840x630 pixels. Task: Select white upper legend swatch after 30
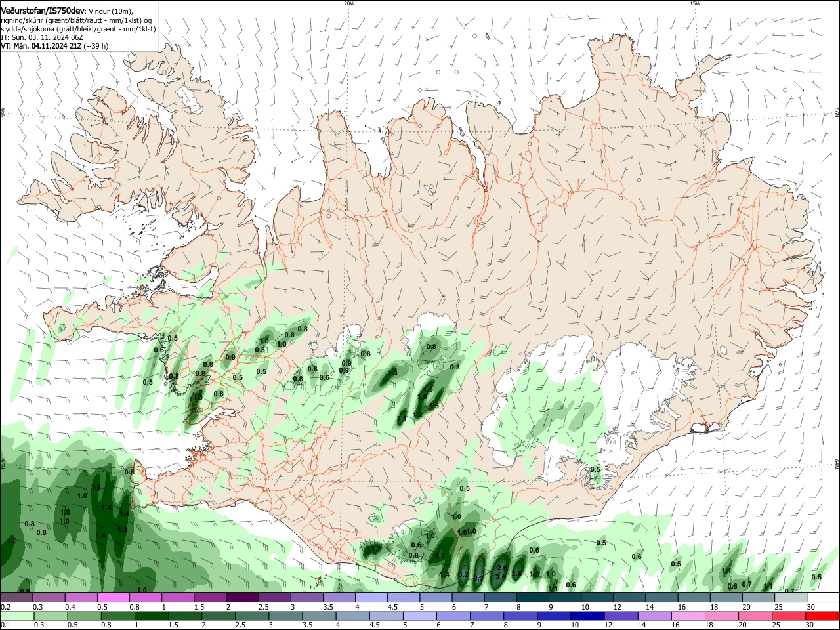[x=822, y=597]
